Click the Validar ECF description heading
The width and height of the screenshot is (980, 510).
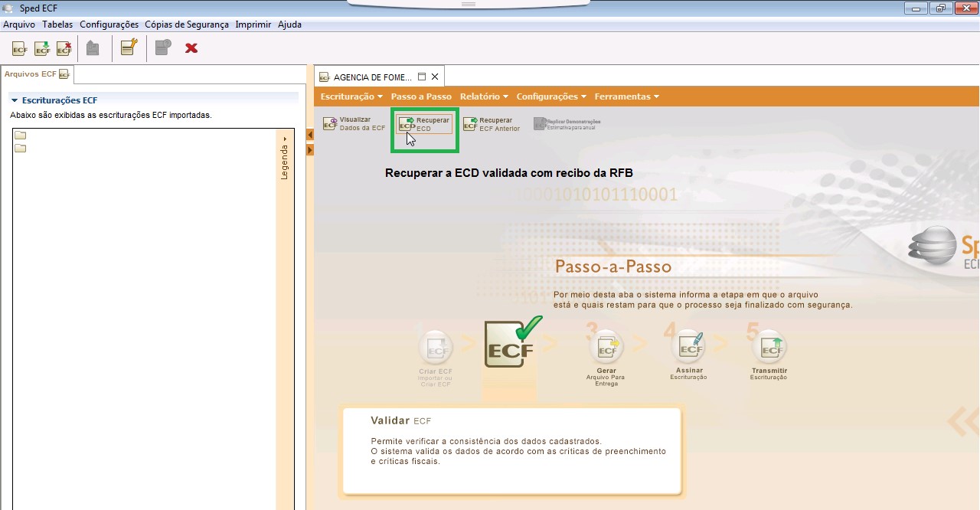[401, 421]
